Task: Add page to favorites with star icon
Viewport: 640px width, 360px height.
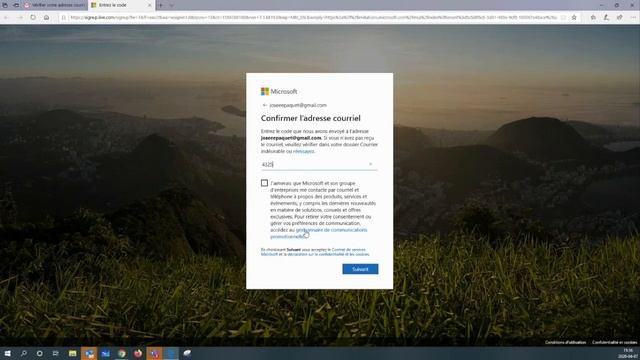Action: 574,18
